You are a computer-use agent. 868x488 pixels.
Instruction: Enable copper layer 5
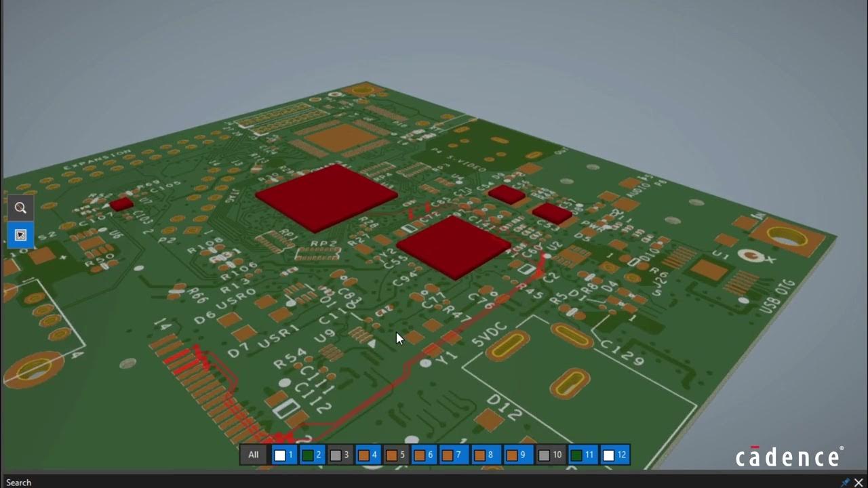395,455
